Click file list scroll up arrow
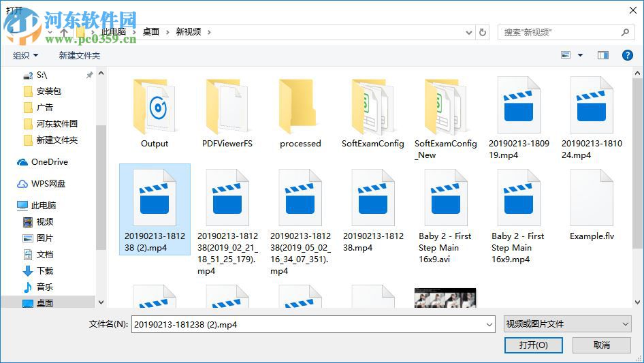 tap(637, 73)
